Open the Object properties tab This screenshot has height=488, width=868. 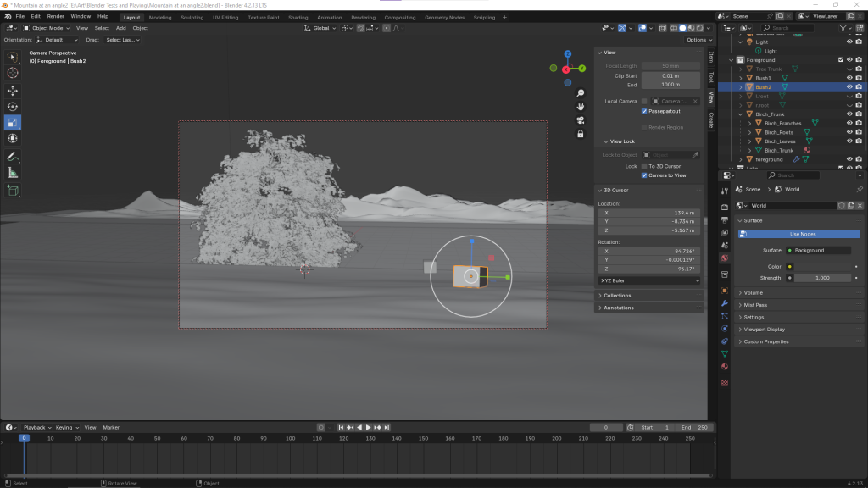(725, 291)
